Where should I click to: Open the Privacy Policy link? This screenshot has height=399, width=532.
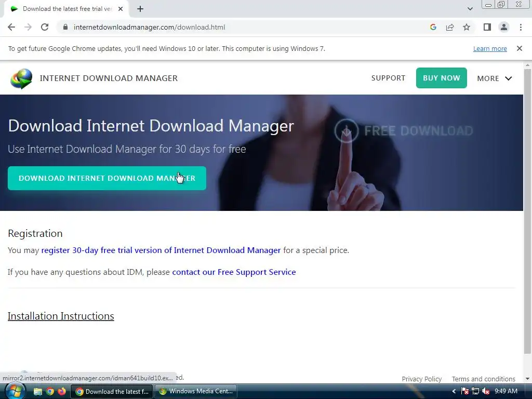[x=422, y=379]
